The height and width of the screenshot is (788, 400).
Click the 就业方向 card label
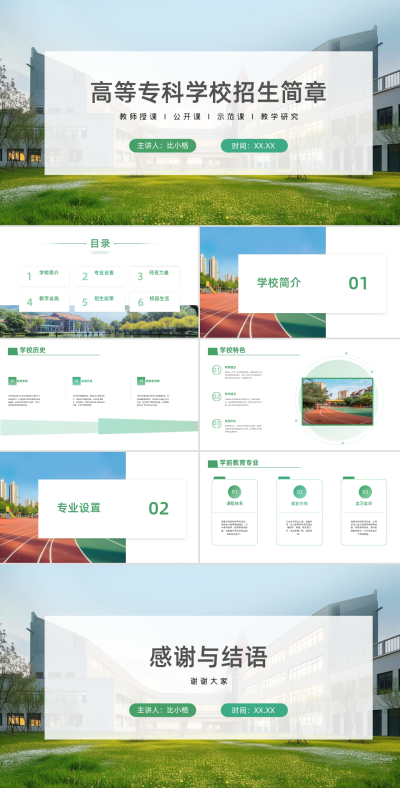(299, 504)
